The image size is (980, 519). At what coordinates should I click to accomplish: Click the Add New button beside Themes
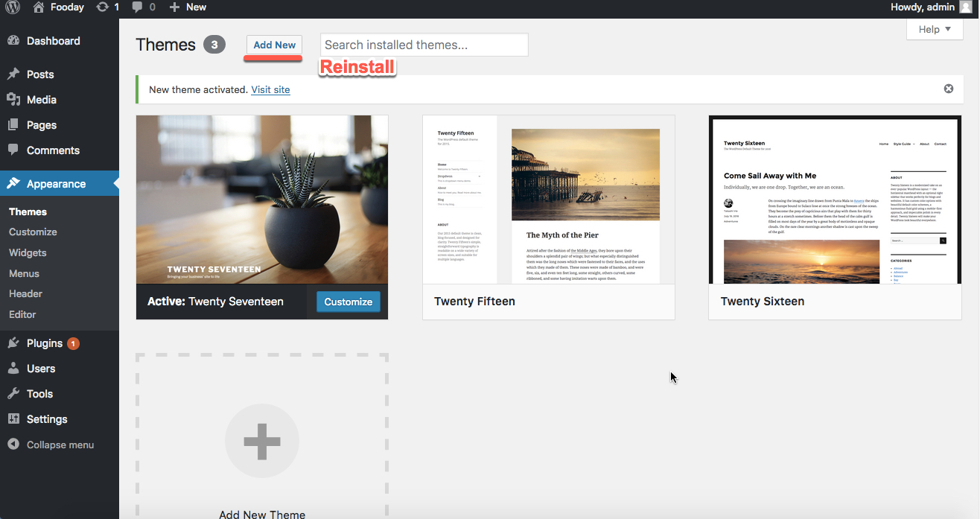(x=274, y=45)
